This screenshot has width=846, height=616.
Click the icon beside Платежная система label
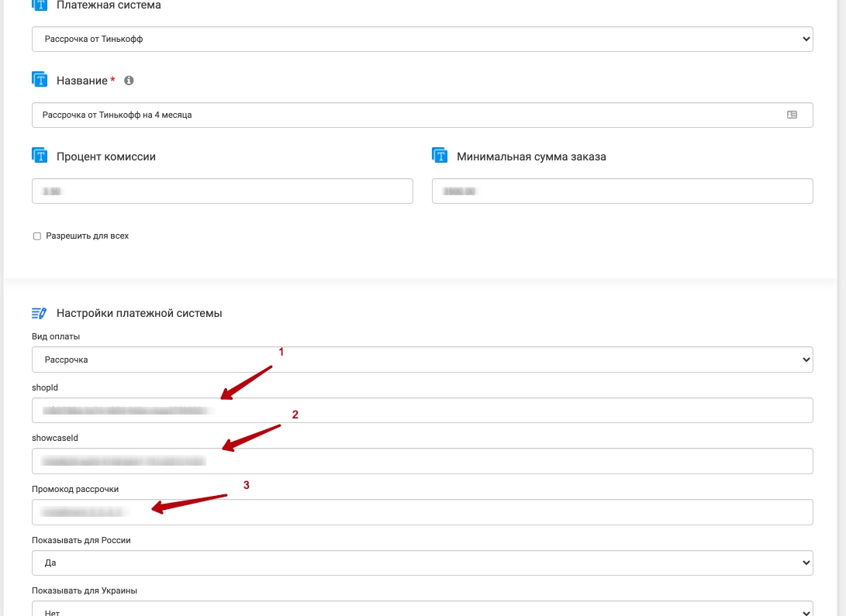[40, 5]
